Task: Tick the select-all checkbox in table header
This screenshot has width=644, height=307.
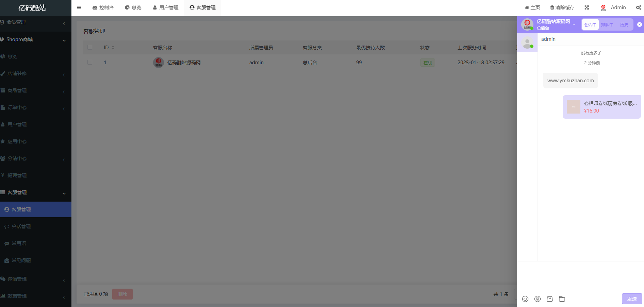Action: 90,47
